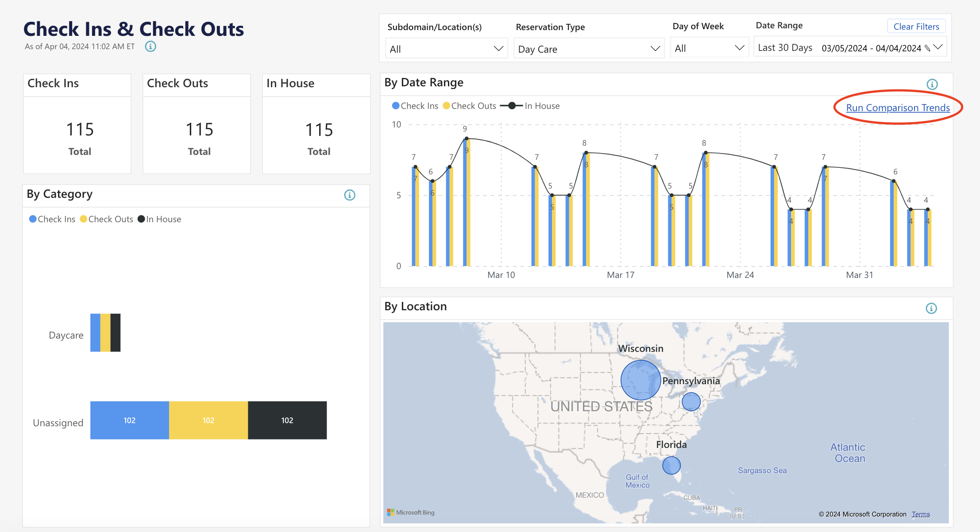
Task: Click the Unassigned Check Ins bar segment
Action: coord(129,420)
